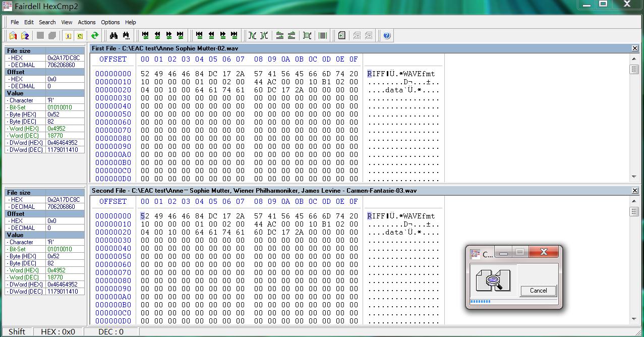Click the comparison progress bar
This screenshot has height=337, width=644.
(514, 302)
